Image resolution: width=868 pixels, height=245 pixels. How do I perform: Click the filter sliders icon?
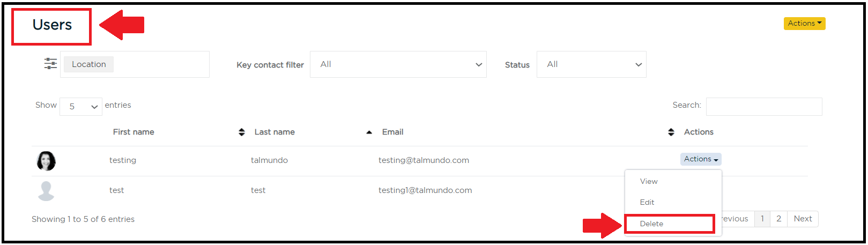pos(50,64)
